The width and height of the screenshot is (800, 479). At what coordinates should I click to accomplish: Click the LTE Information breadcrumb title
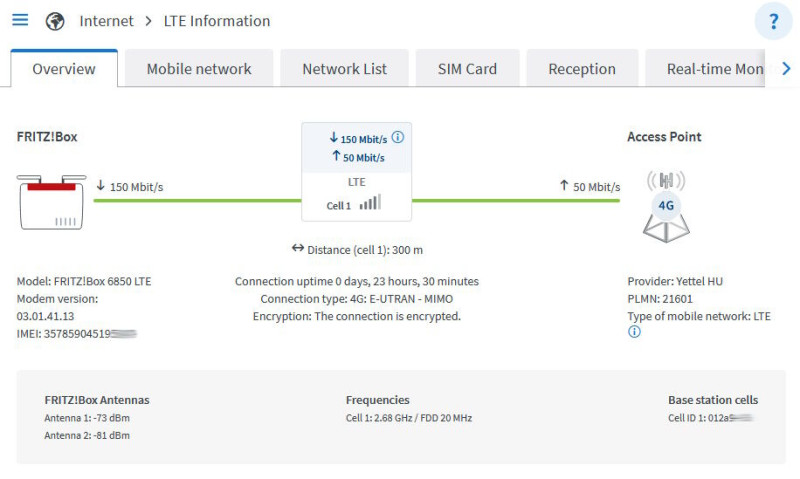click(x=217, y=21)
